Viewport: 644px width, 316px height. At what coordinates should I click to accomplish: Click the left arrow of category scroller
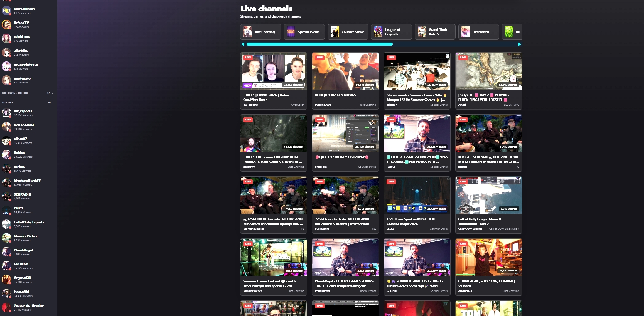tap(243, 44)
